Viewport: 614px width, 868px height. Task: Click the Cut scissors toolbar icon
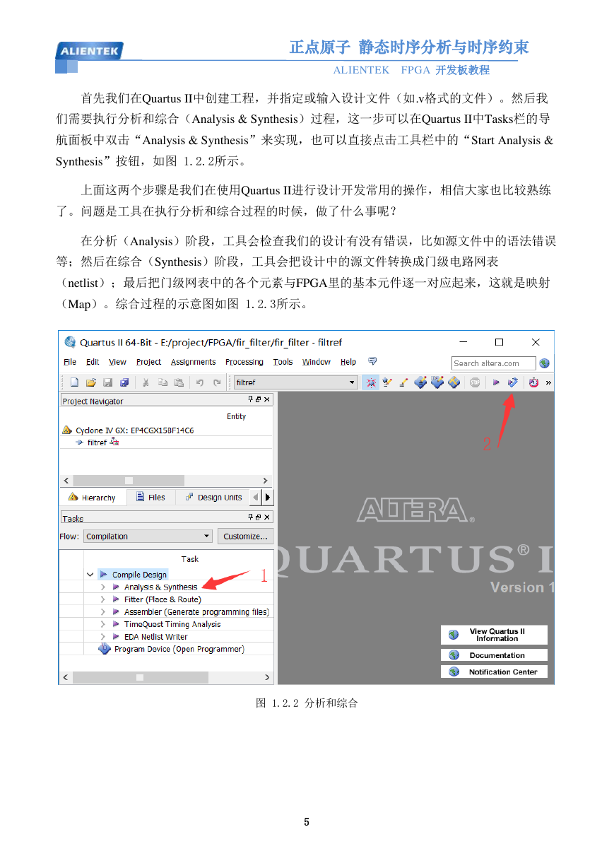pyautogui.click(x=146, y=382)
